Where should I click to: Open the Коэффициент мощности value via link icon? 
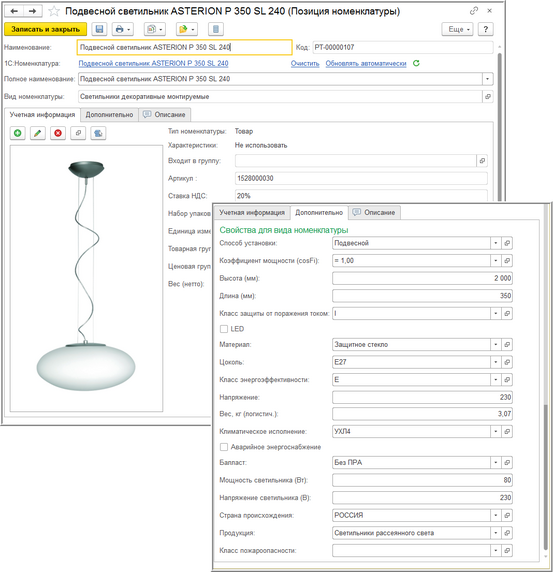click(507, 260)
